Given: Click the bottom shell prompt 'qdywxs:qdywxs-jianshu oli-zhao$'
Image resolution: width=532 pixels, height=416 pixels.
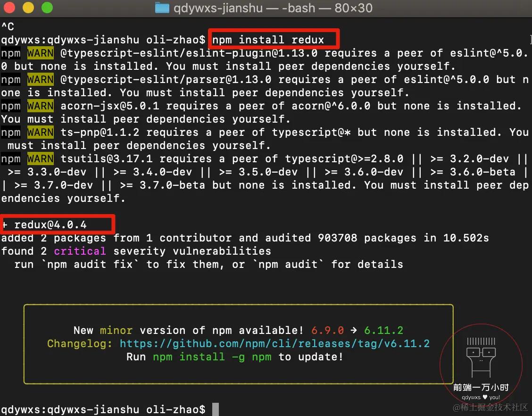Looking at the screenshot, I should 103,409.
